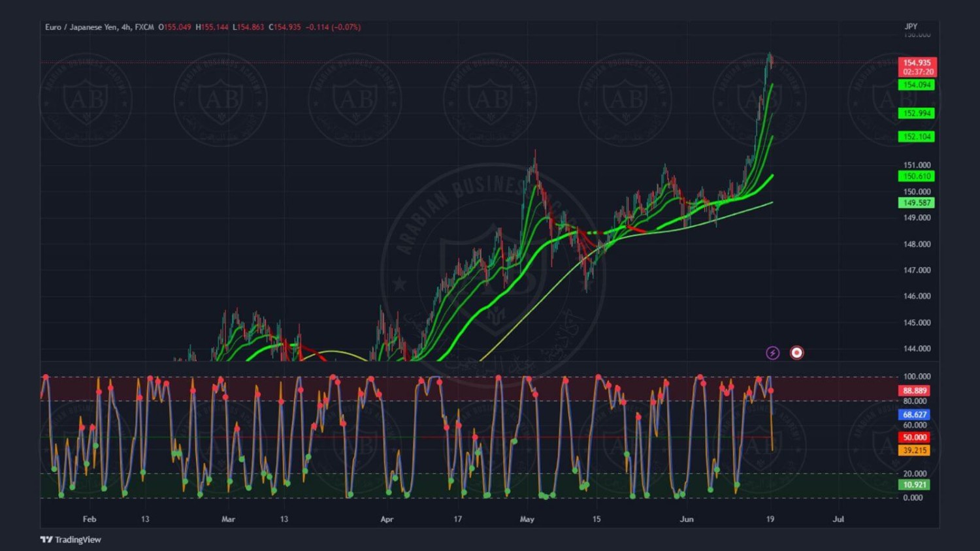Open the JPY currency selector
Viewport: 980px width, 551px height.
click(911, 27)
